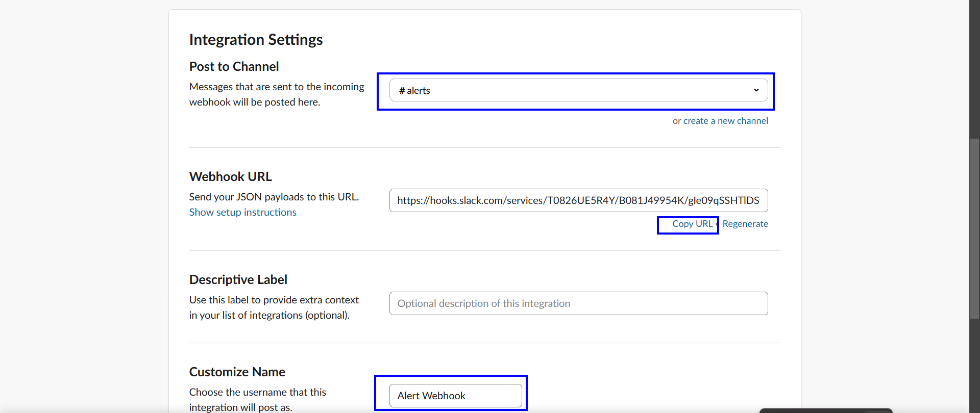Click inside the Webhook URL field
Image resolution: width=980 pixels, height=413 pixels.
tap(578, 200)
